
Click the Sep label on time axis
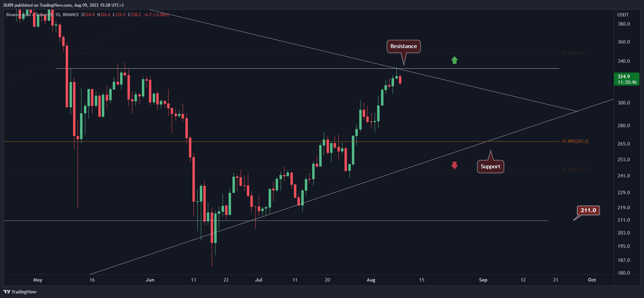coord(483,280)
